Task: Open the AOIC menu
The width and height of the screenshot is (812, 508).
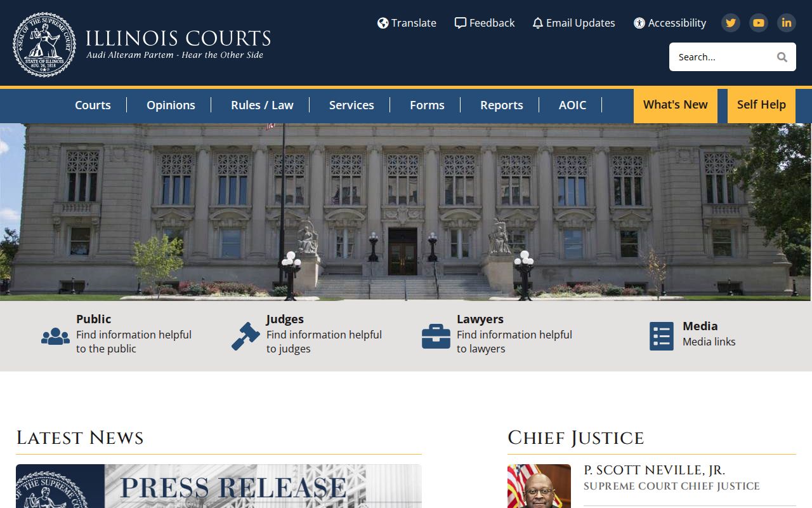Action: (572, 105)
